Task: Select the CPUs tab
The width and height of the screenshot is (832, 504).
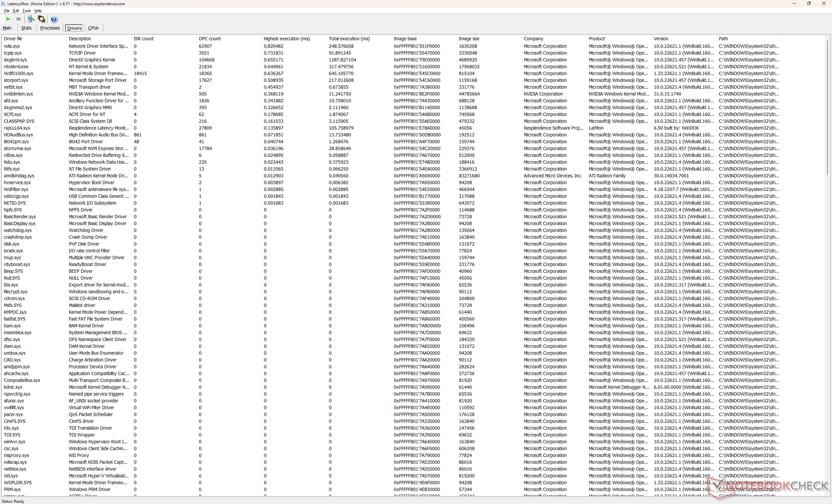Action: pyautogui.click(x=93, y=28)
